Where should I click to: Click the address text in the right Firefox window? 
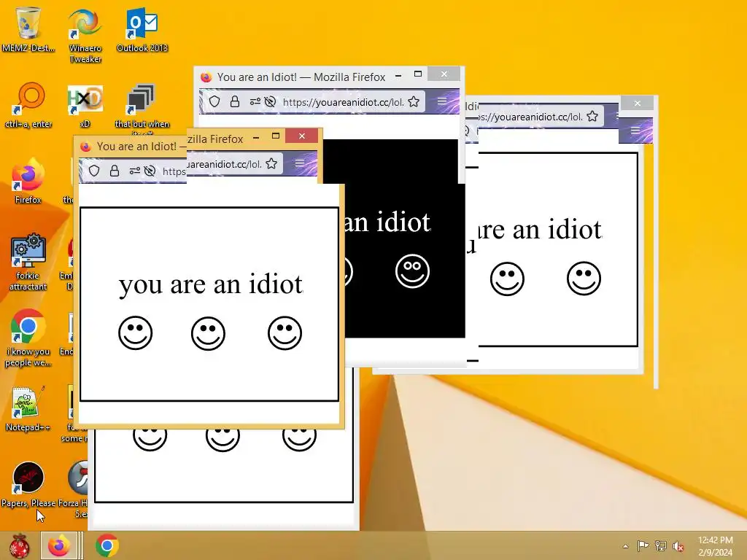pos(531,117)
